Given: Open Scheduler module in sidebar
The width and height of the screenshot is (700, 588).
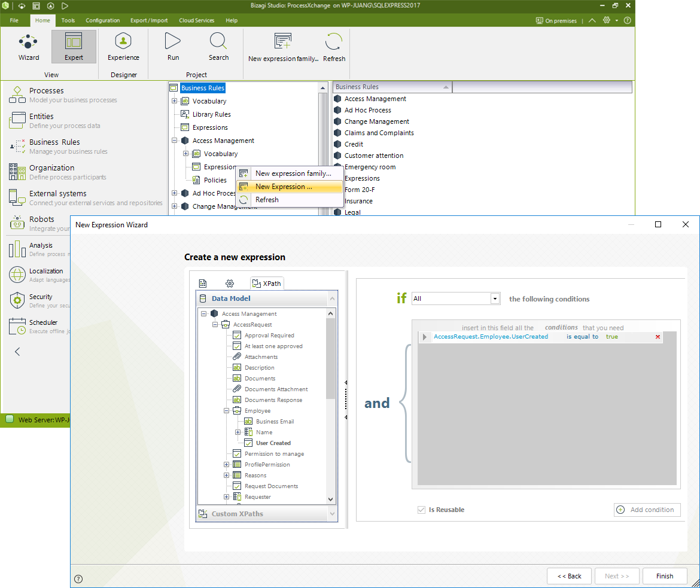Looking at the screenshot, I should click(x=39, y=326).
